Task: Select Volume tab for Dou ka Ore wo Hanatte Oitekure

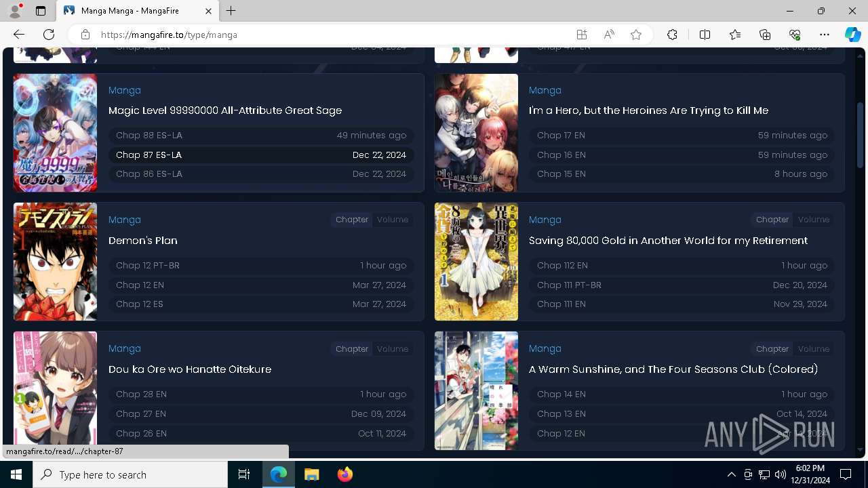Action: tap(393, 349)
